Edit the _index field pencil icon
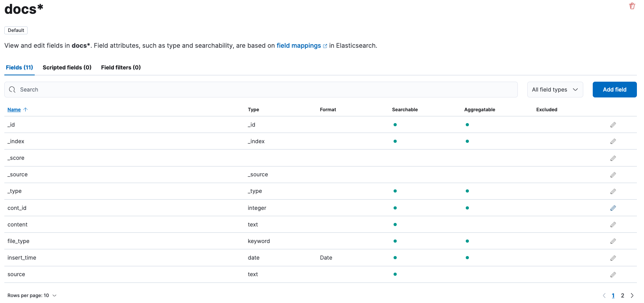The image size is (644, 303). click(613, 141)
